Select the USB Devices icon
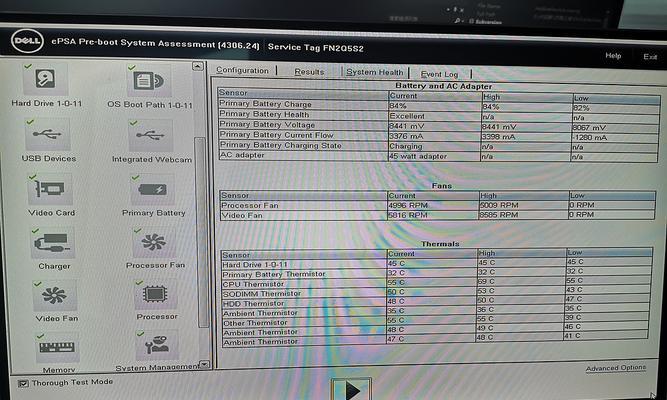Screen dimensions: 667x400 [47, 134]
